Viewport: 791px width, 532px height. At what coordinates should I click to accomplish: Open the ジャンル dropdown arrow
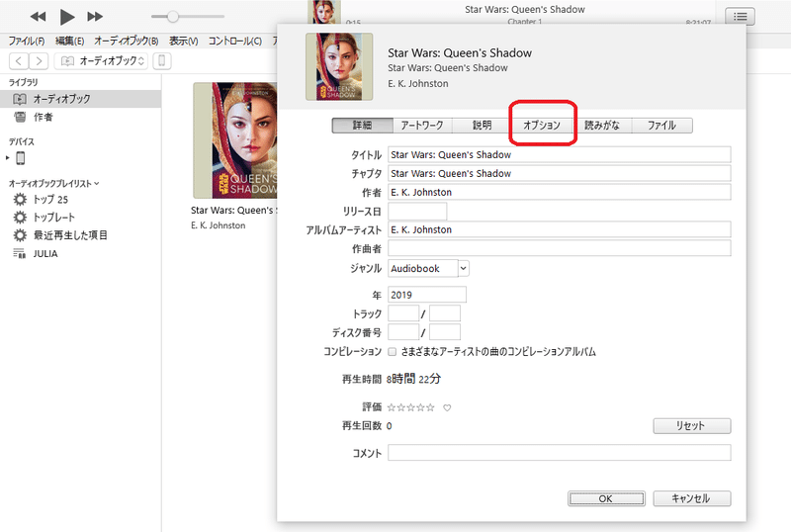point(463,269)
